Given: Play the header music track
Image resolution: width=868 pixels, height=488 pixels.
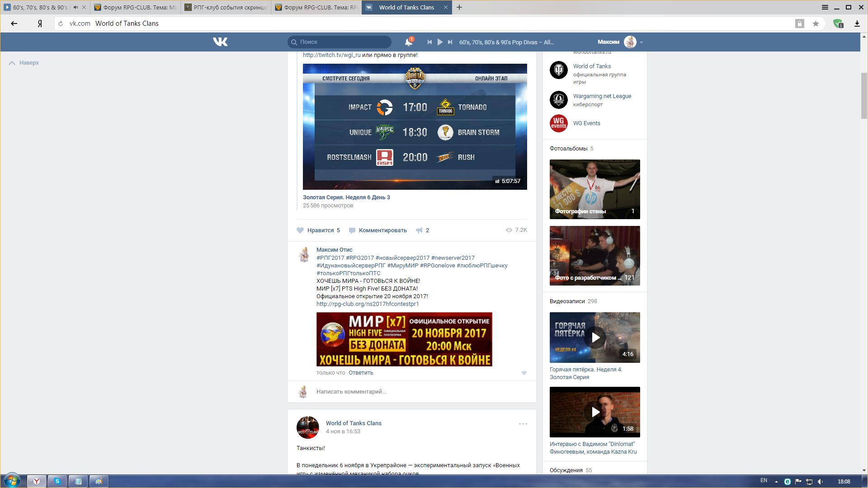Looking at the screenshot, I should 440,42.
